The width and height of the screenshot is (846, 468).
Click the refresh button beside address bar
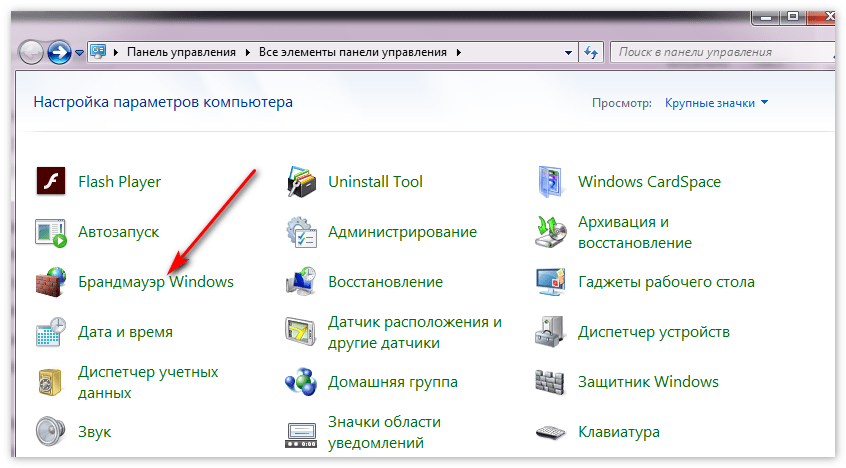click(591, 52)
